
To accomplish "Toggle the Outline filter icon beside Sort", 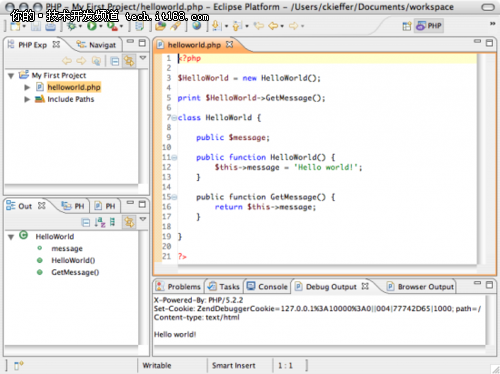I will tap(113, 222).
